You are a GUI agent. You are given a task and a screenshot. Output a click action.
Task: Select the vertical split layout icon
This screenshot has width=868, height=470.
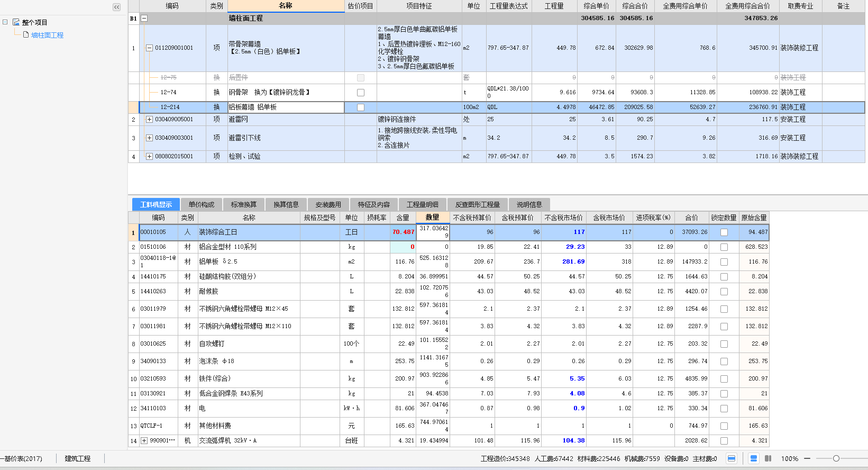click(x=768, y=458)
